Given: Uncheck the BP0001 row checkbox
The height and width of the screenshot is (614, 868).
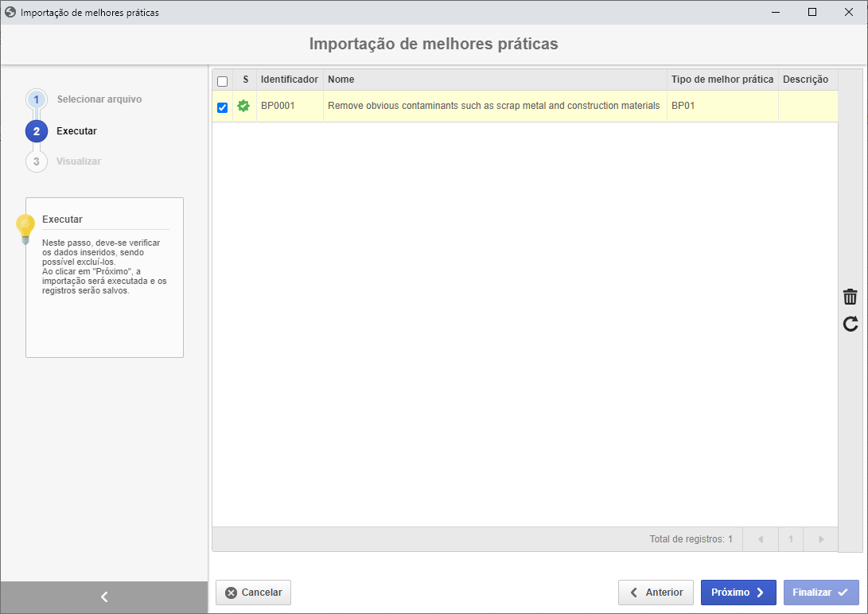Looking at the screenshot, I should (x=223, y=107).
